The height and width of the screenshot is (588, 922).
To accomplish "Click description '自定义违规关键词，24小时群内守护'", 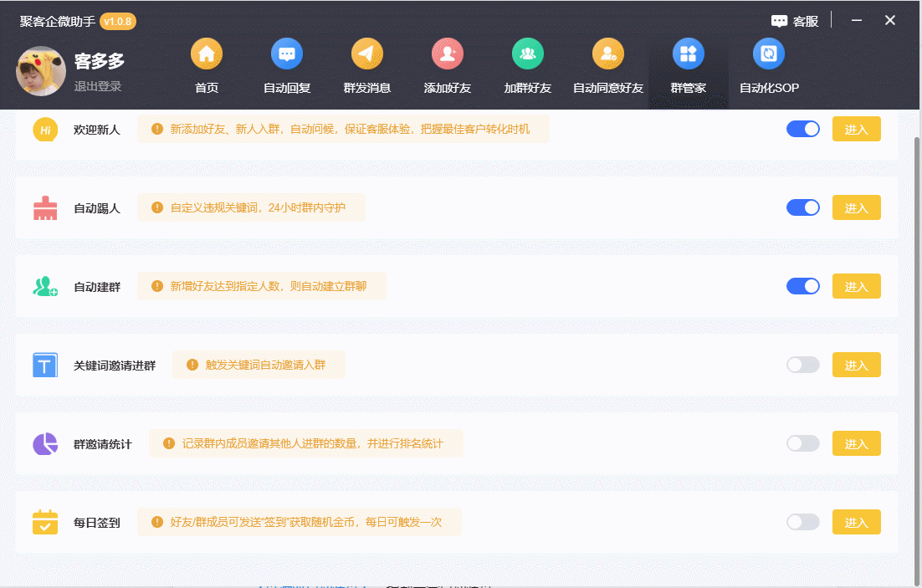I will 258,207.
